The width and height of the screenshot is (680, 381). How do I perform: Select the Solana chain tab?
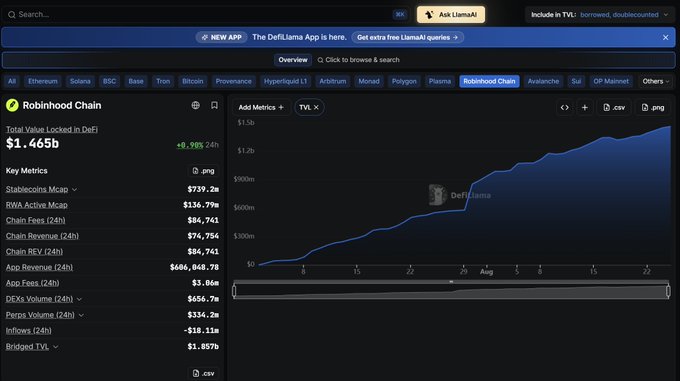coord(80,81)
